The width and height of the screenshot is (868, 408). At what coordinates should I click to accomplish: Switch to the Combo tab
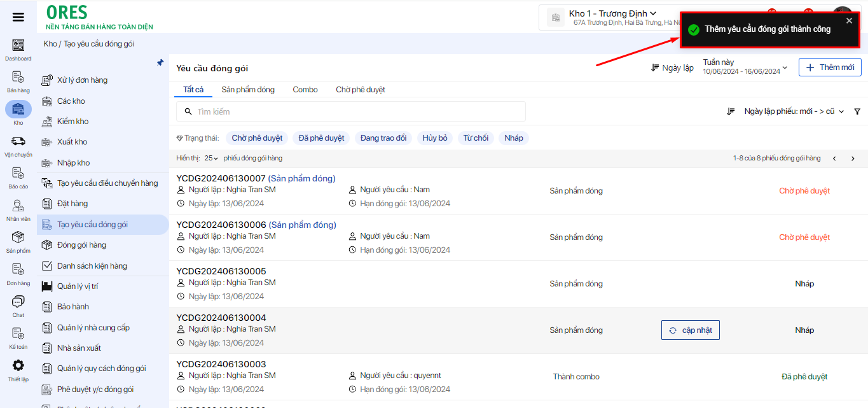[x=305, y=90]
